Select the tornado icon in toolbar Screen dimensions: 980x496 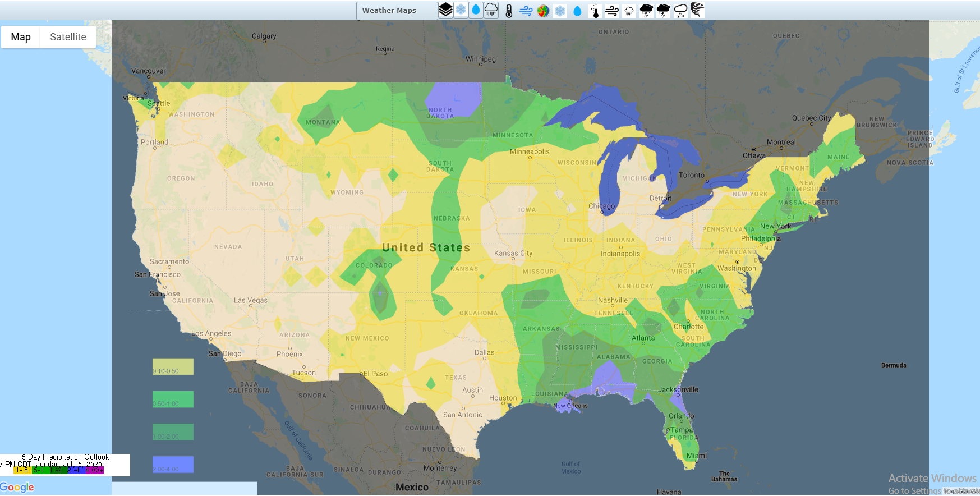pyautogui.click(x=697, y=10)
